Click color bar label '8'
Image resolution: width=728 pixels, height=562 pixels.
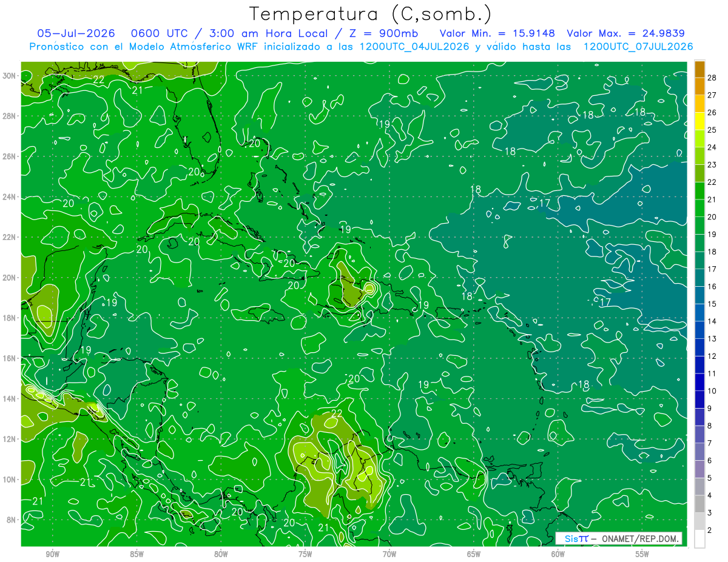(710, 426)
